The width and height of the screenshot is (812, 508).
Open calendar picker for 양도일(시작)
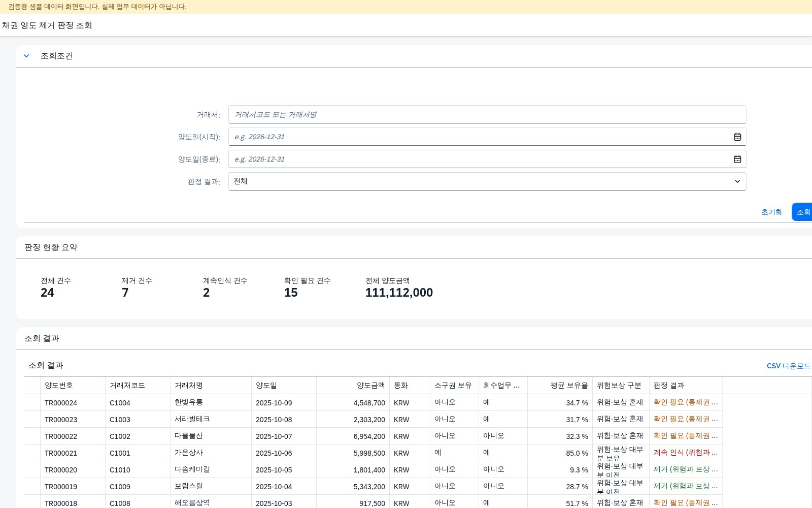pyautogui.click(x=737, y=137)
